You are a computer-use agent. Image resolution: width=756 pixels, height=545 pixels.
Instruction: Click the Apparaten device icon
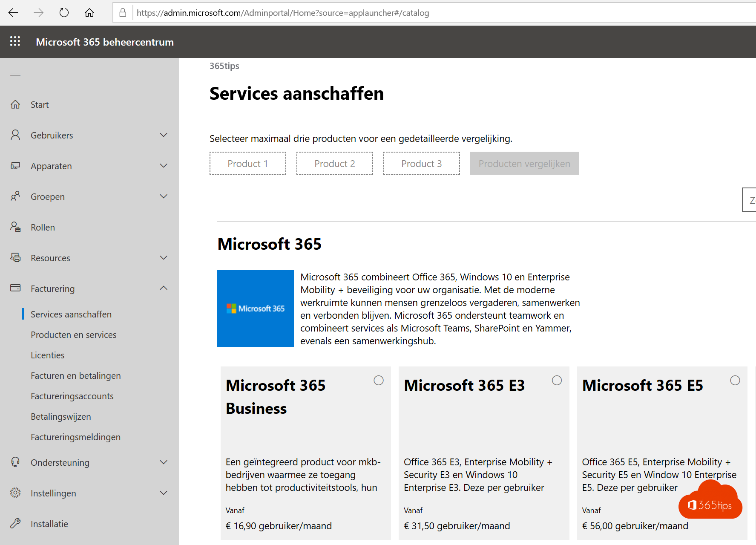tap(15, 166)
